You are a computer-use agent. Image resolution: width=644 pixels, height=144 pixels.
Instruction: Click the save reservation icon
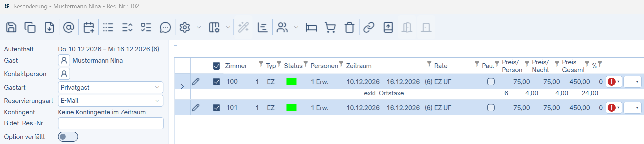point(11,27)
